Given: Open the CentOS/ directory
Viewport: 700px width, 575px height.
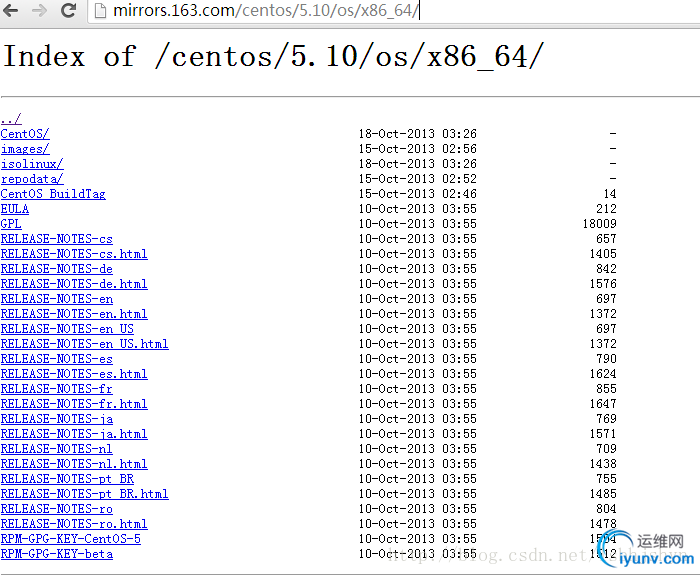Looking at the screenshot, I should coord(25,133).
